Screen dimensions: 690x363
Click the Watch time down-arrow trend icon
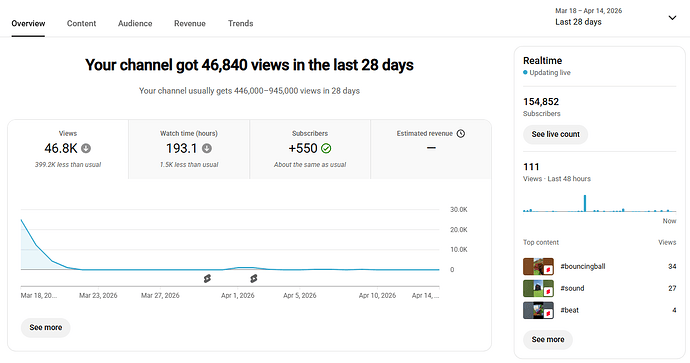tap(207, 149)
